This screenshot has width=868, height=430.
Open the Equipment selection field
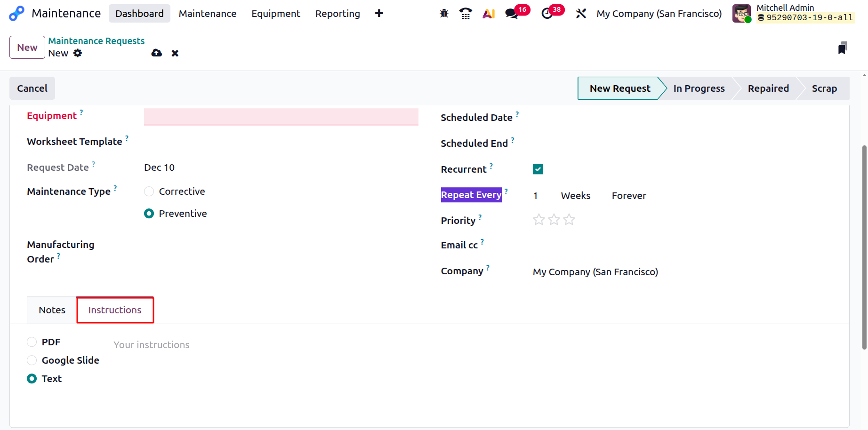click(281, 116)
